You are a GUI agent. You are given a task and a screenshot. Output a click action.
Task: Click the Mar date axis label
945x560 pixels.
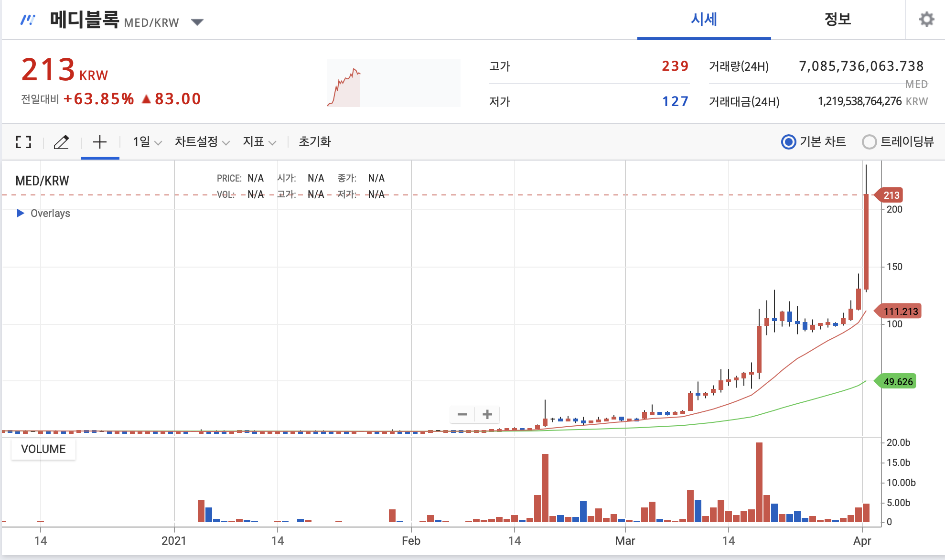coord(625,541)
